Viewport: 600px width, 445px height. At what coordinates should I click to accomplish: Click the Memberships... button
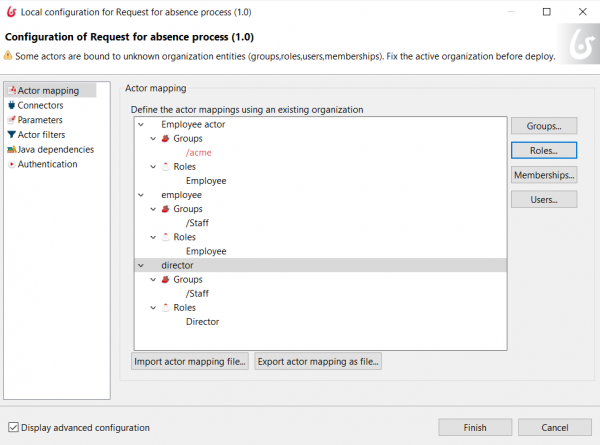544,175
